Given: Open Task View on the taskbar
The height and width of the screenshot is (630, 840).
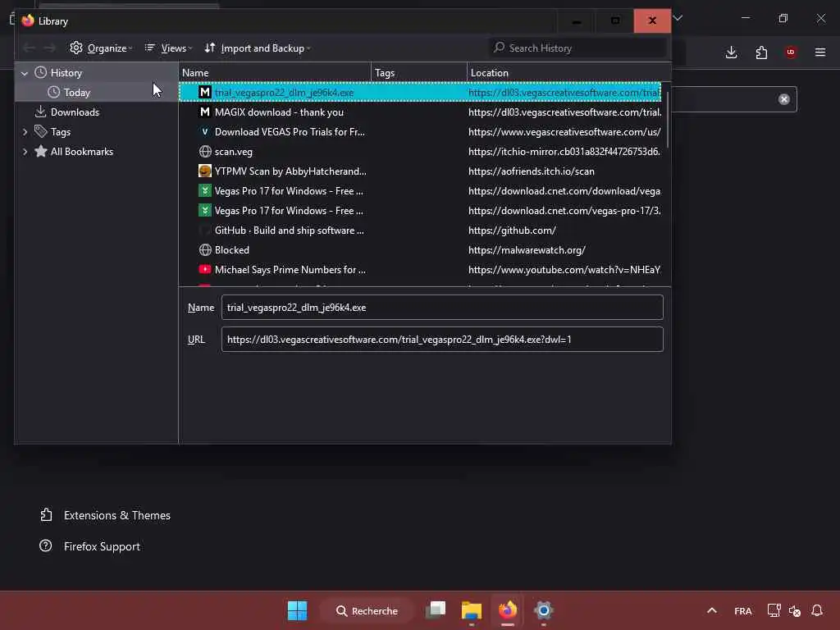Looking at the screenshot, I should pos(436,610).
